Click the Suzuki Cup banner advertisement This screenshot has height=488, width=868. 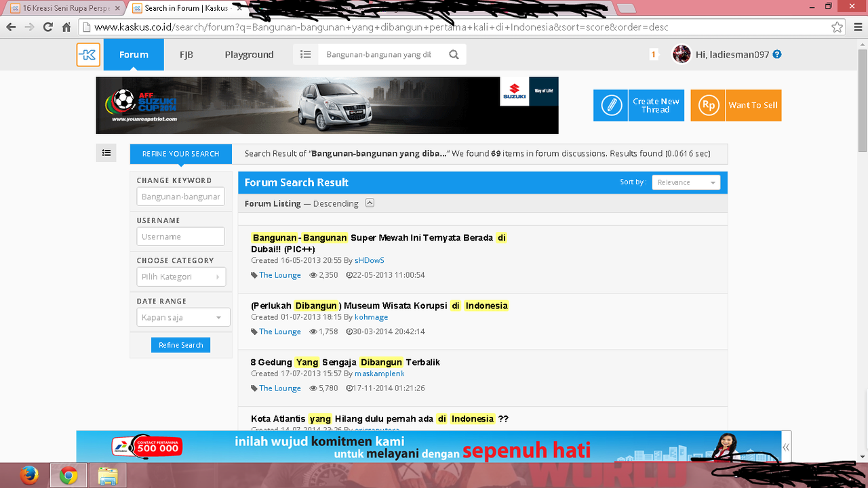point(327,105)
